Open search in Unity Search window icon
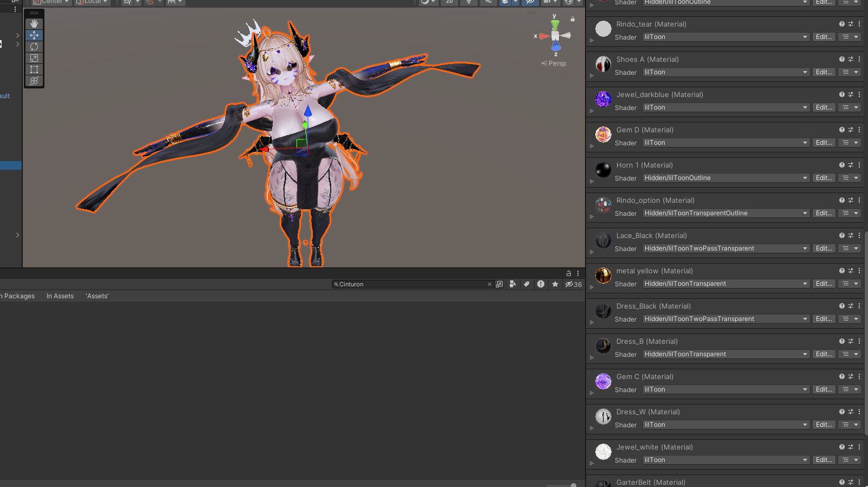 pos(499,284)
